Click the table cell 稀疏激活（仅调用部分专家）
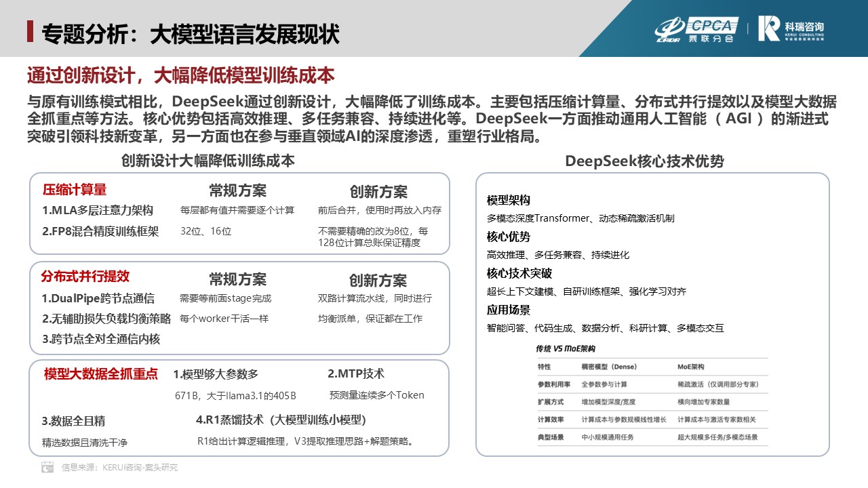868x488 pixels. (x=718, y=384)
